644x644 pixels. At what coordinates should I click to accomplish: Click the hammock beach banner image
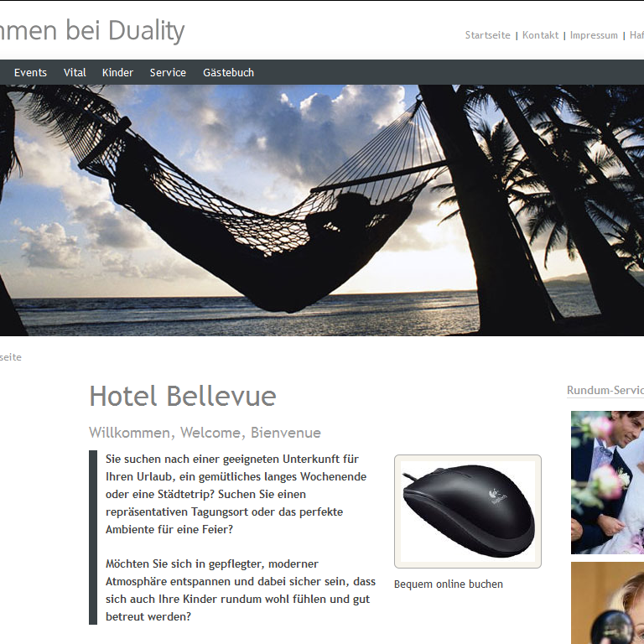322,210
